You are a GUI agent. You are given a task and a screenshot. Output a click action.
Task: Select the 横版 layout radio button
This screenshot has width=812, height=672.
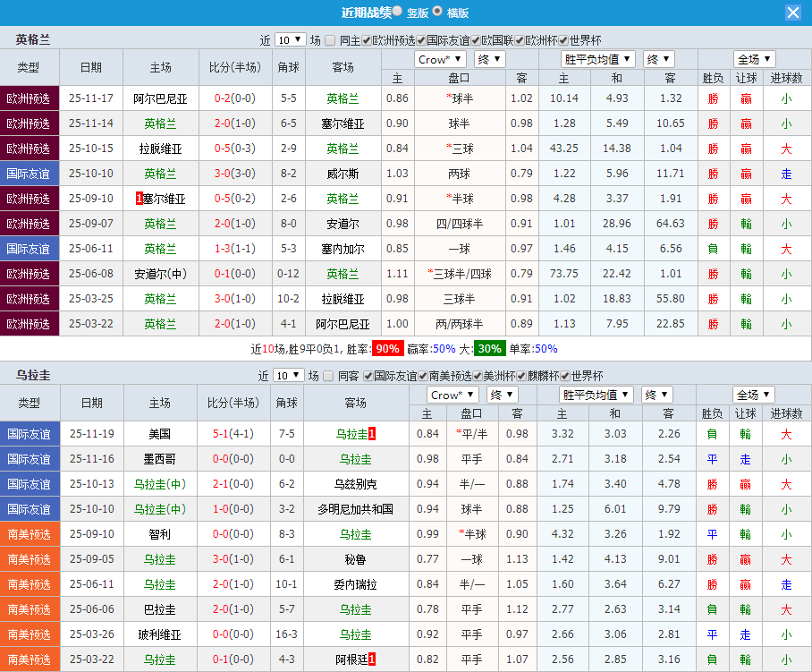pos(437,13)
